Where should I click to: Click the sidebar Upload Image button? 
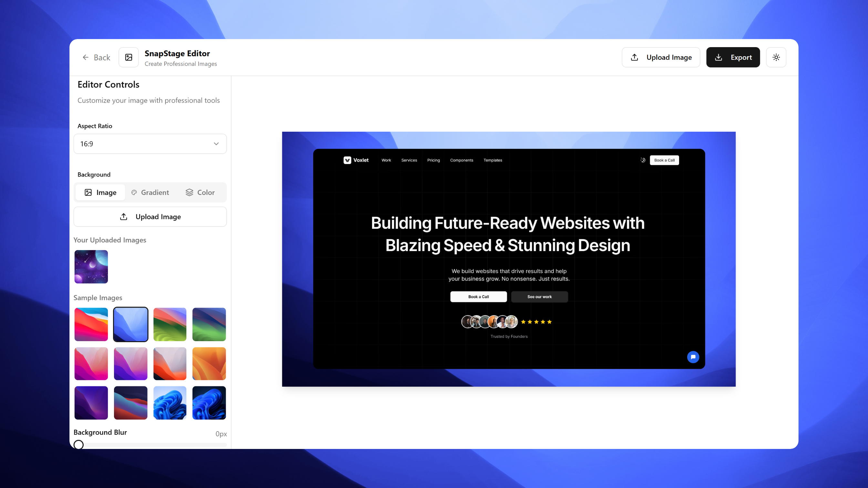pos(150,217)
